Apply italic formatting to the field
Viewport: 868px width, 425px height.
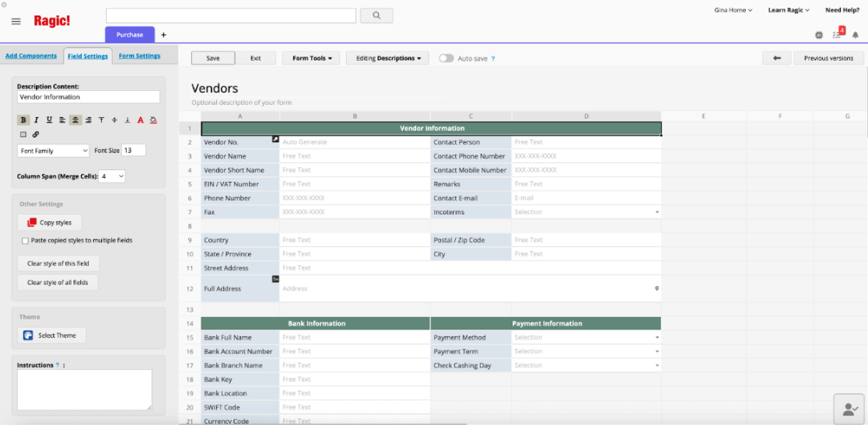click(x=37, y=120)
